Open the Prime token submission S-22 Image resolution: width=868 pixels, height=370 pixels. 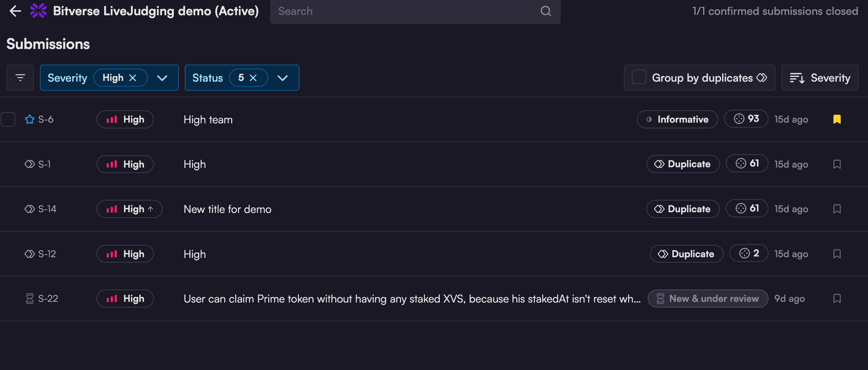(x=412, y=299)
